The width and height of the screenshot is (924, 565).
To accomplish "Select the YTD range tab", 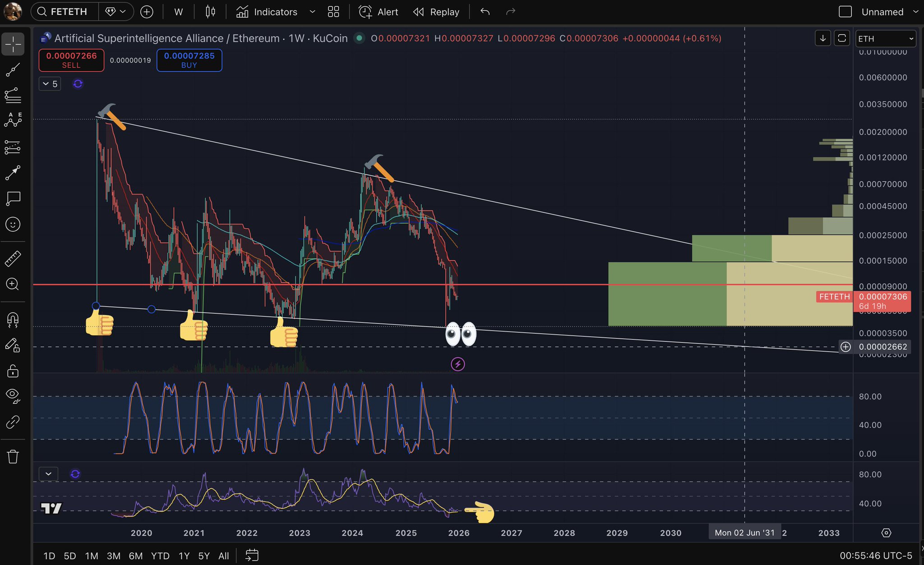I will pyautogui.click(x=160, y=556).
